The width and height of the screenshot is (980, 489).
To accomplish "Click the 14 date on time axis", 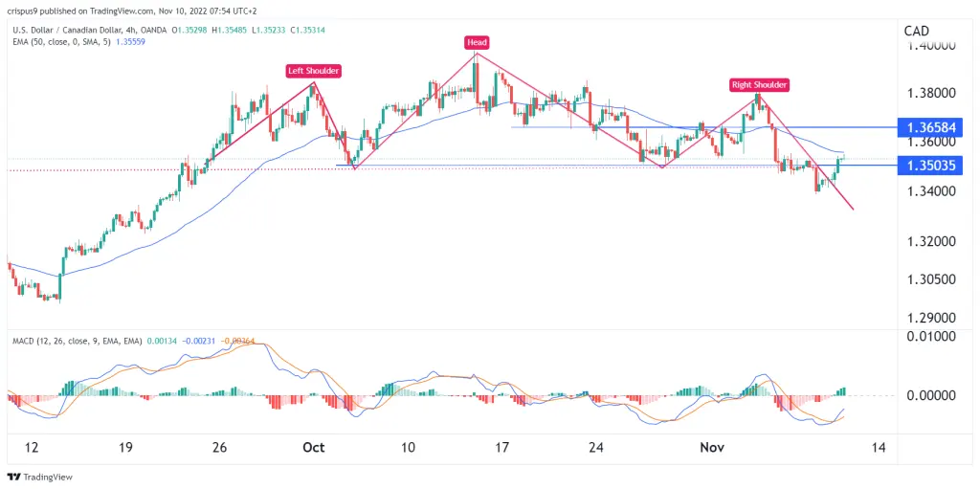I will click(879, 448).
